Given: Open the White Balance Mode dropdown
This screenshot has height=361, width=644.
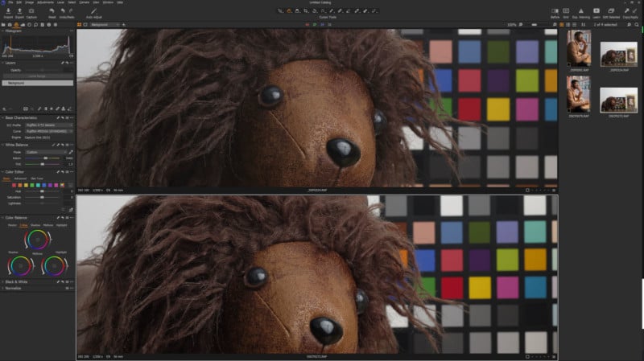Looking at the screenshot, I should click(45, 151).
